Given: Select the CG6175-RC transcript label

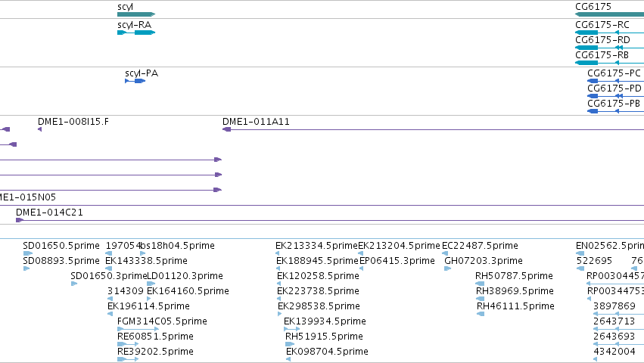Looking at the screenshot, I should coord(602,25).
